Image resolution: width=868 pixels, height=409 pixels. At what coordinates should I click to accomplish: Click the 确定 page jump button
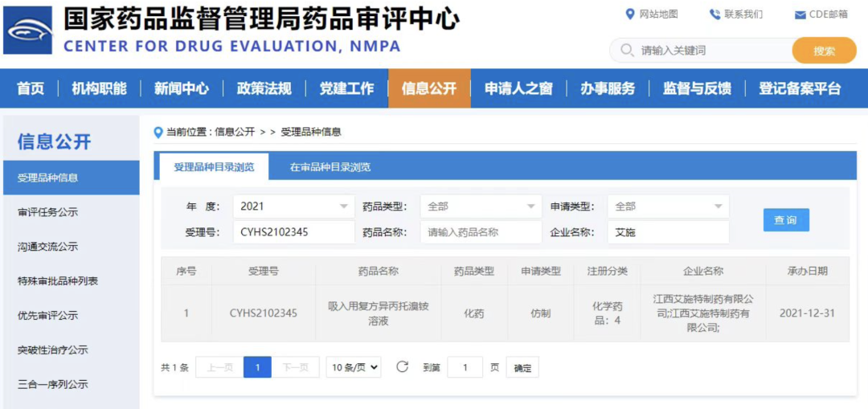pyautogui.click(x=522, y=368)
